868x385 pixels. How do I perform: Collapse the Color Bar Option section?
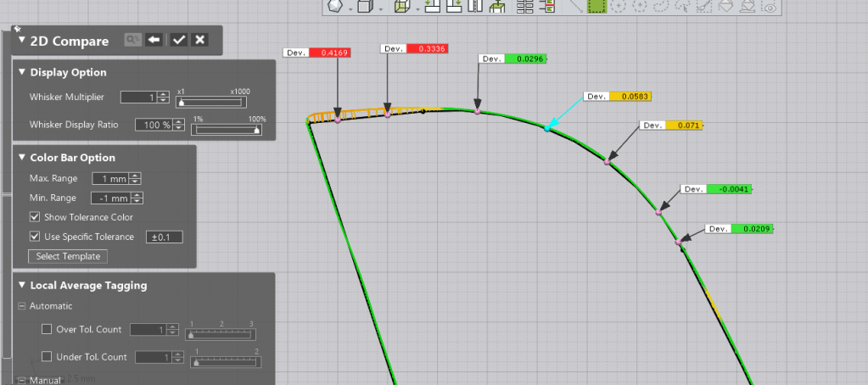[x=22, y=158]
